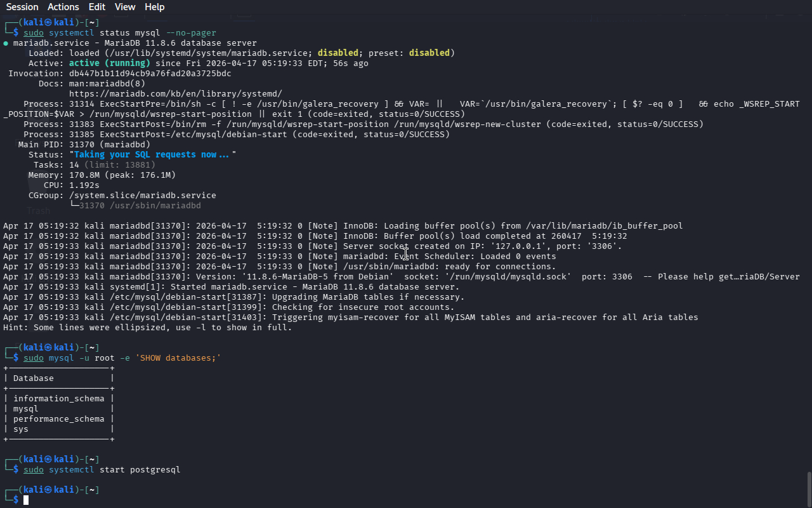Open the Actions menu
The height and width of the screenshot is (508, 812).
point(63,7)
